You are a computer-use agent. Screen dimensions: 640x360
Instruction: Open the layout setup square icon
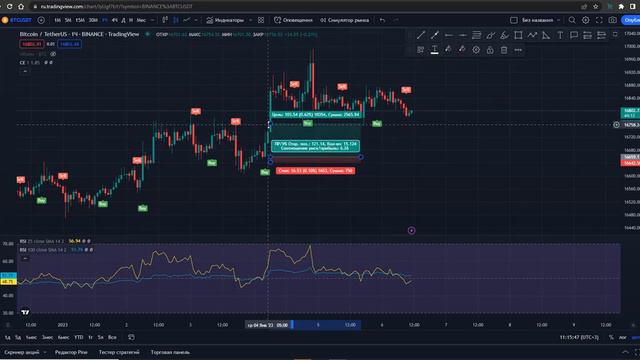pyautogui.click(x=514, y=20)
